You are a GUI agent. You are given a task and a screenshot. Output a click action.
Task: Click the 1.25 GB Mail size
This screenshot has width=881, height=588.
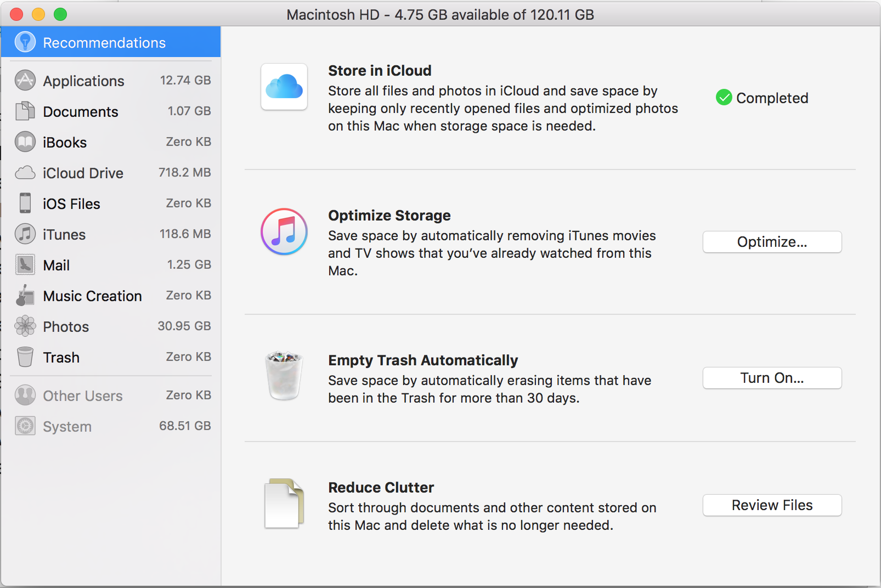[189, 264]
